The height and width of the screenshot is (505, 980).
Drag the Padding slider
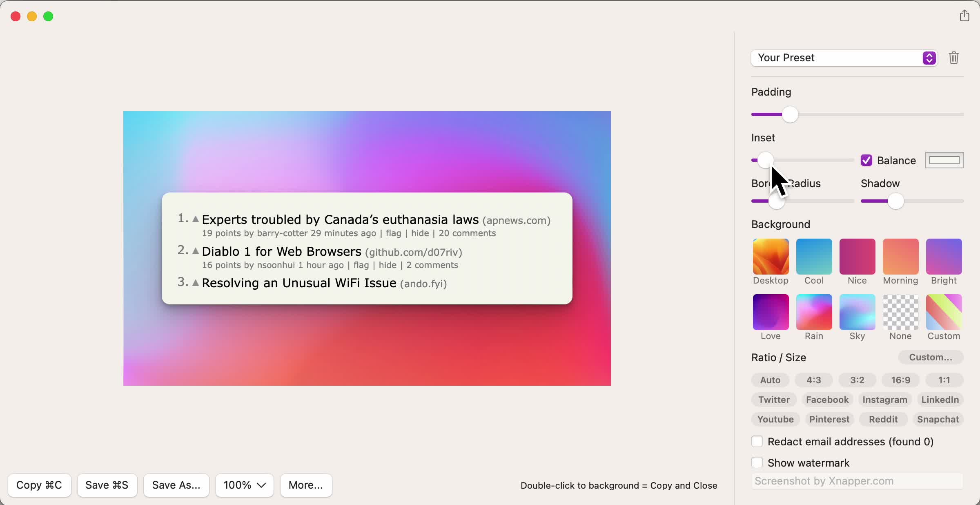[x=790, y=115]
